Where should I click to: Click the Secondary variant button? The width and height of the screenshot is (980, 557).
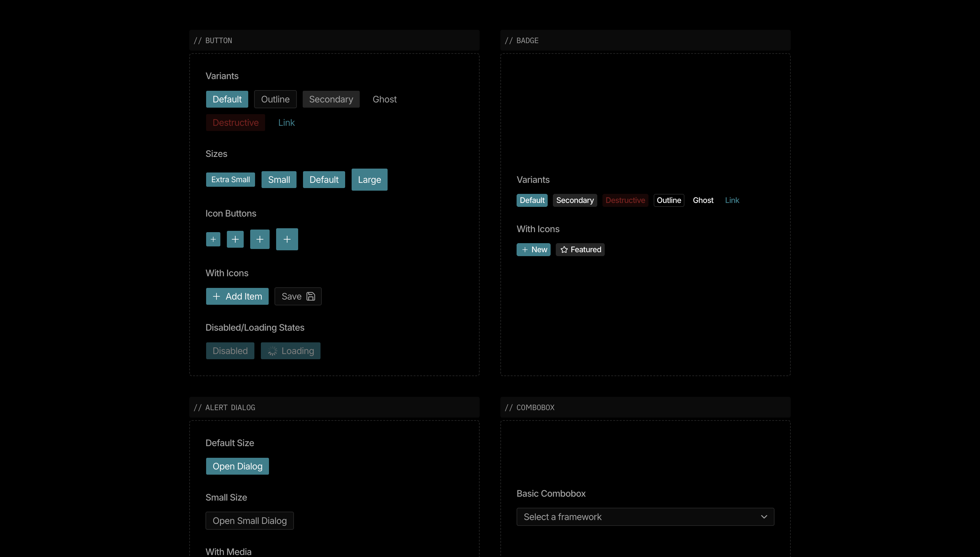[x=331, y=100]
